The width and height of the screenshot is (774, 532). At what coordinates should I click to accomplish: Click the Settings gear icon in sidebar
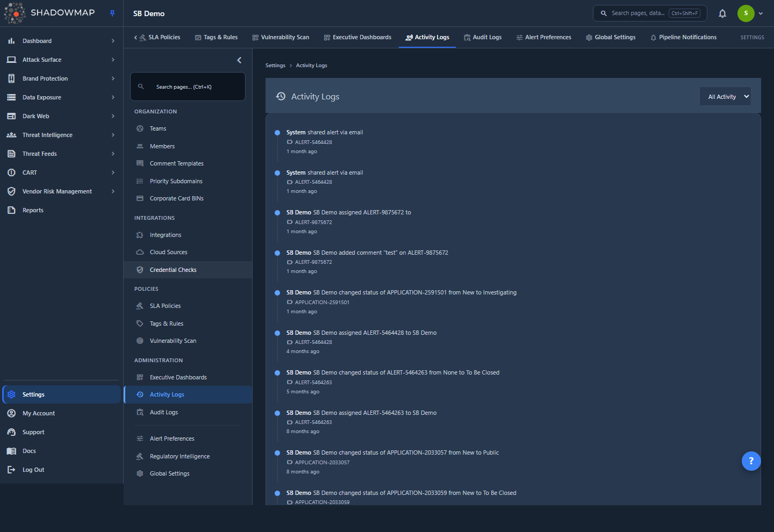click(x=11, y=394)
